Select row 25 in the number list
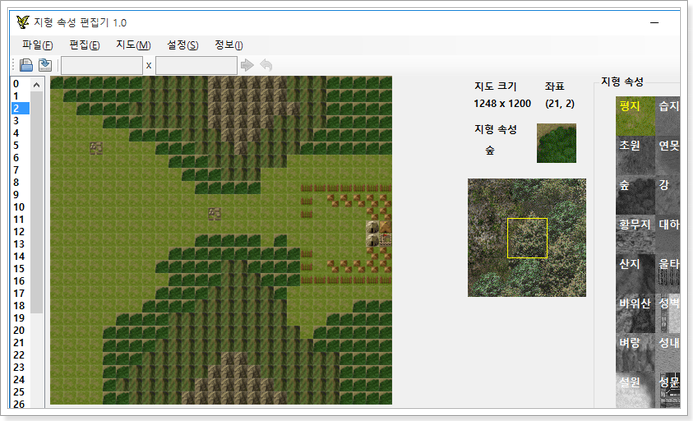The image size is (693, 421). (x=20, y=392)
